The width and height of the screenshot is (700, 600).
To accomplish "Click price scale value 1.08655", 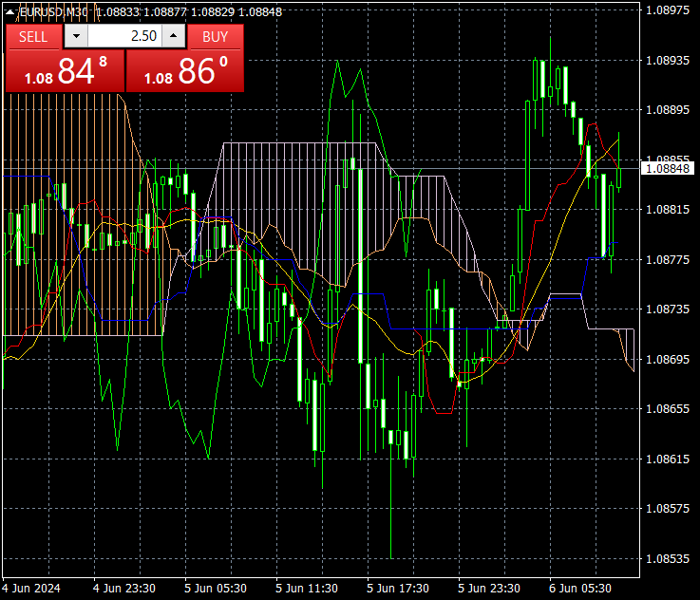I will pyautogui.click(x=668, y=408).
